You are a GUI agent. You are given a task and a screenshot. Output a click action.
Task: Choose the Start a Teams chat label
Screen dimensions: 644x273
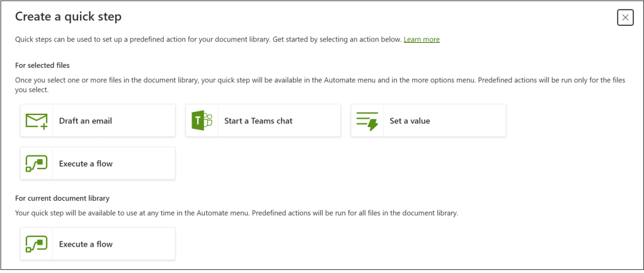click(258, 121)
